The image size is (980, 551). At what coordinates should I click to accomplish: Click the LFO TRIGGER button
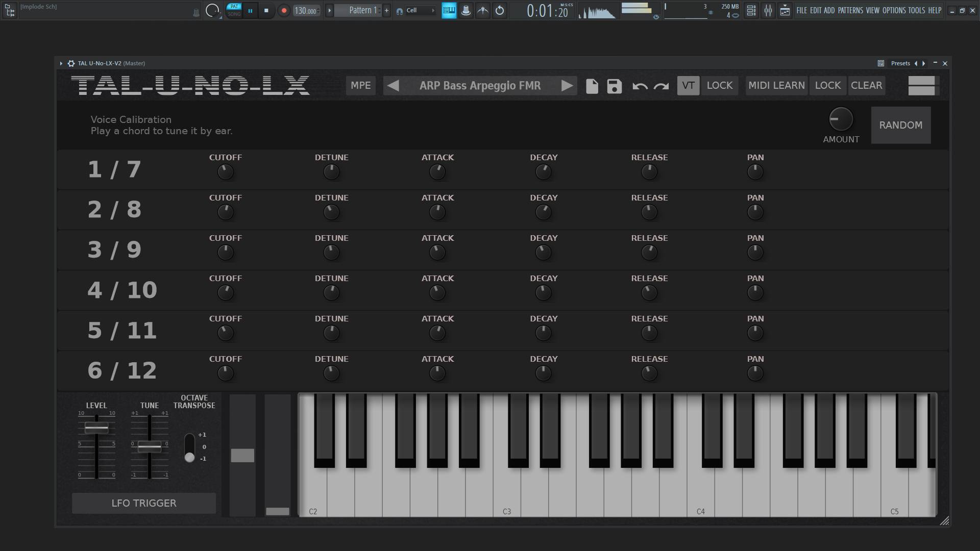[x=144, y=503]
